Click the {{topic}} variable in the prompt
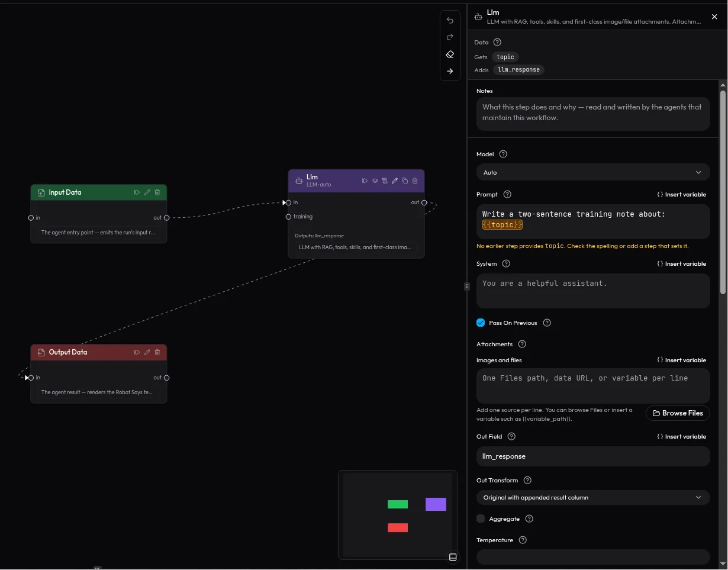The width and height of the screenshot is (728, 570). coord(502,225)
